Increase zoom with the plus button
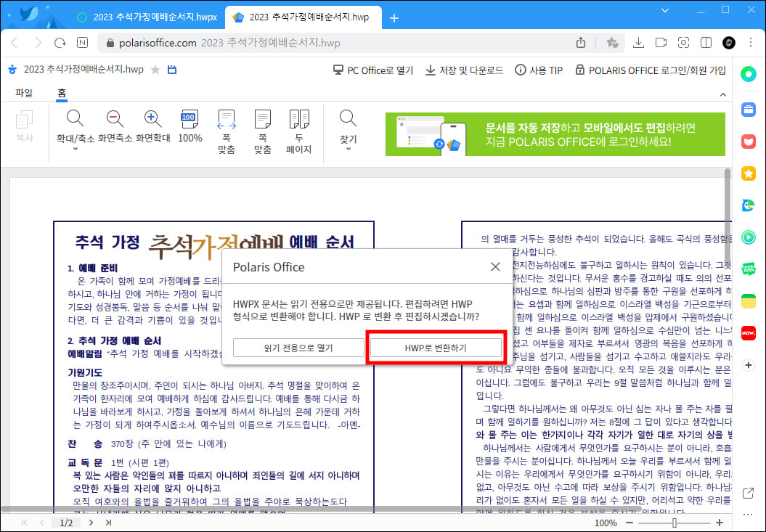The width and height of the screenshot is (766, 532). click(x=719, y=523)
